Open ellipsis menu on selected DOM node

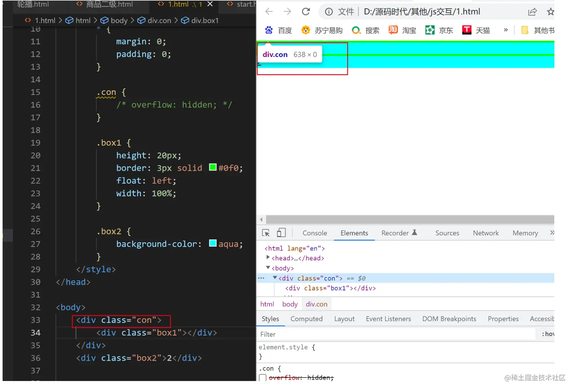(x=261, y=278)
